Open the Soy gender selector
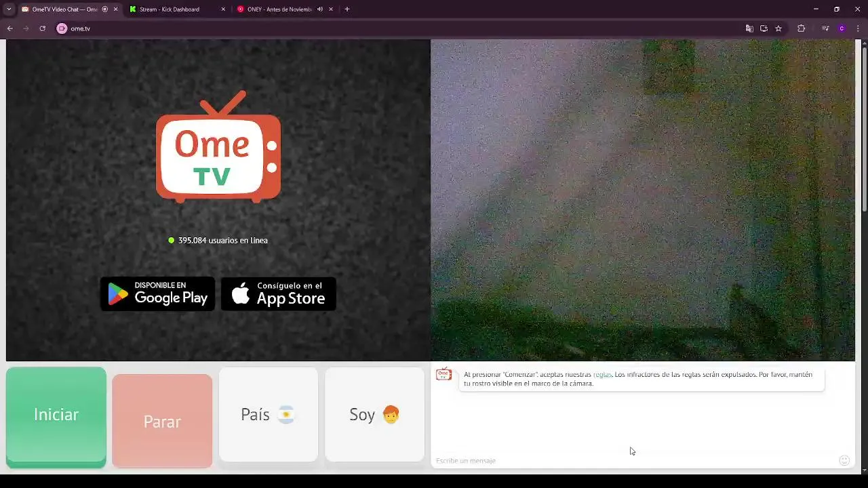Viewport: 868px width, 488px height. 374,415
